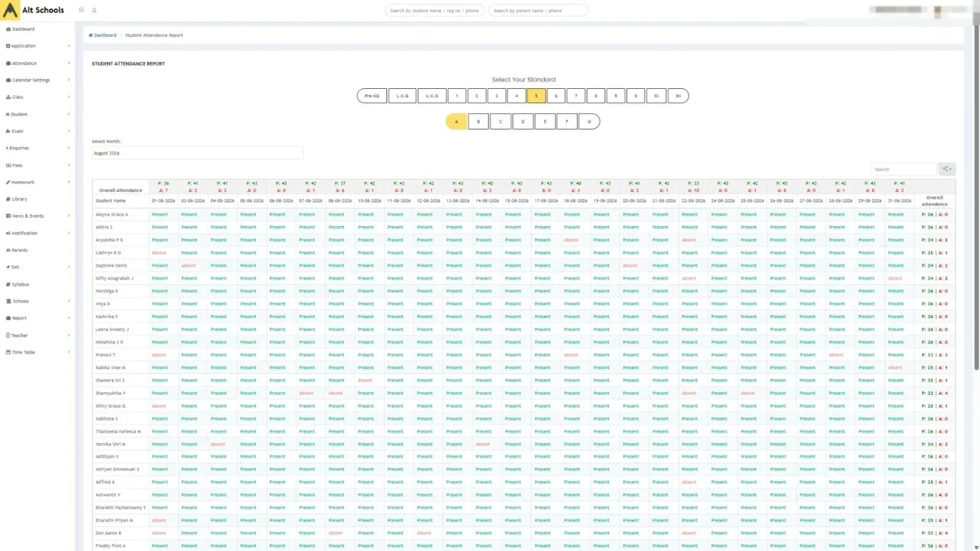Click the SMS paper-plane icon

coord(8,267)
